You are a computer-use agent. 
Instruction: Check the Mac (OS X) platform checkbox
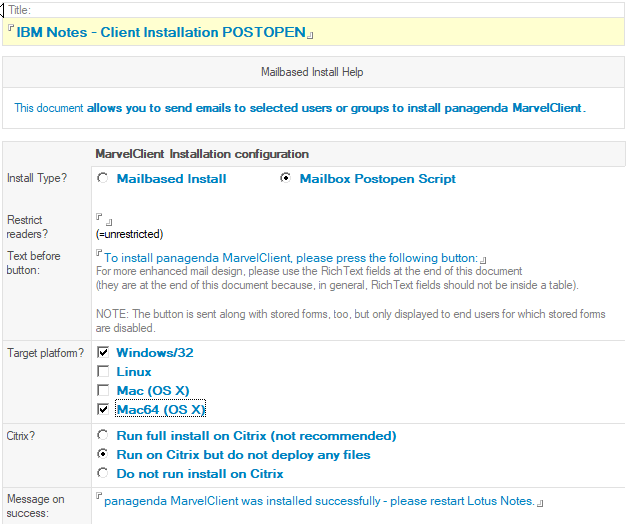103,390
